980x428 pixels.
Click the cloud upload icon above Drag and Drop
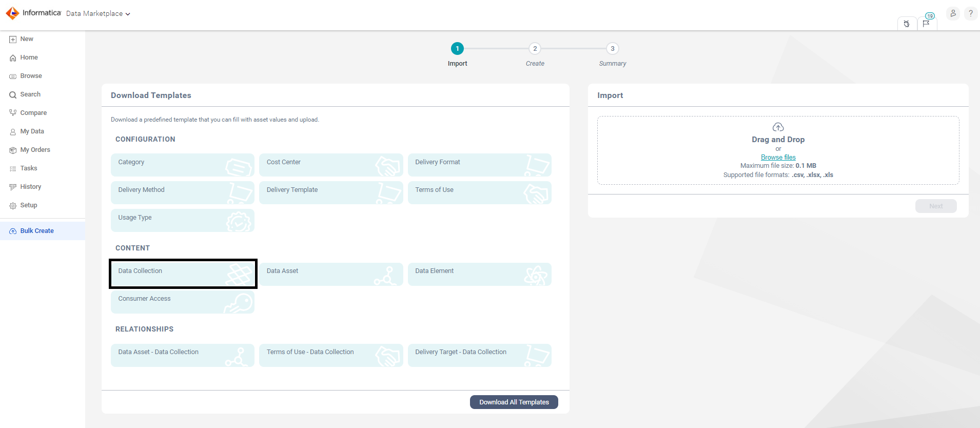(778, 127)
